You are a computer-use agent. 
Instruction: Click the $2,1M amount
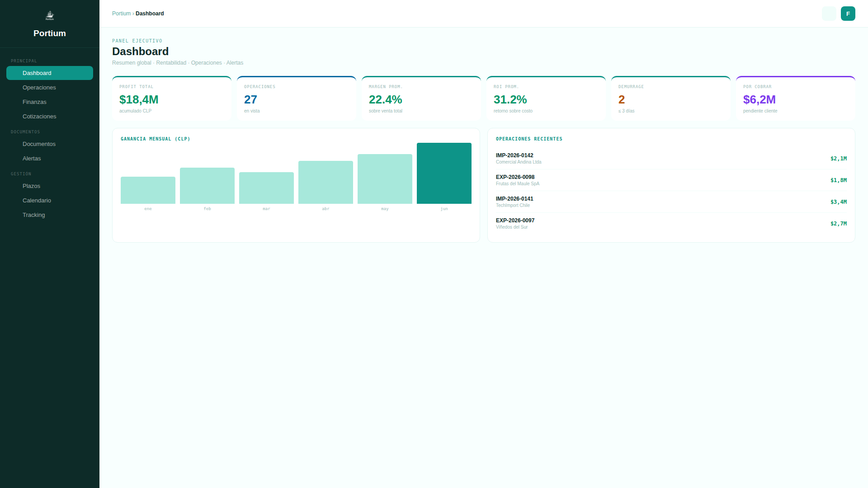tap(839, 159)
